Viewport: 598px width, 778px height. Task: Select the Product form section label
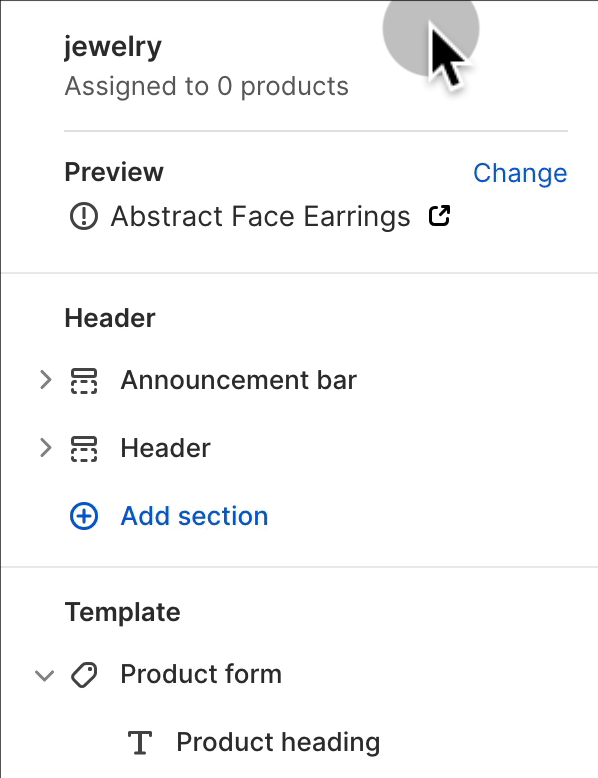pos(201,674)
